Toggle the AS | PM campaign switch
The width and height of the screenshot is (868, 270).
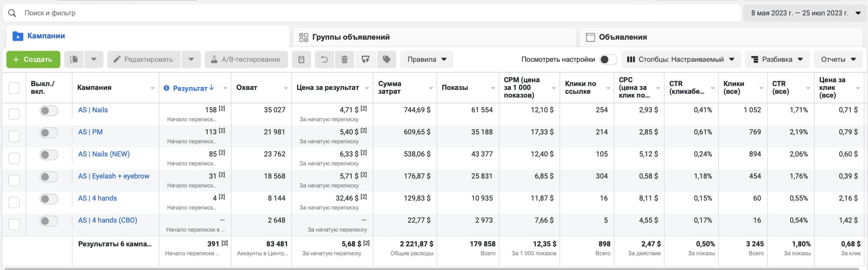48,132
